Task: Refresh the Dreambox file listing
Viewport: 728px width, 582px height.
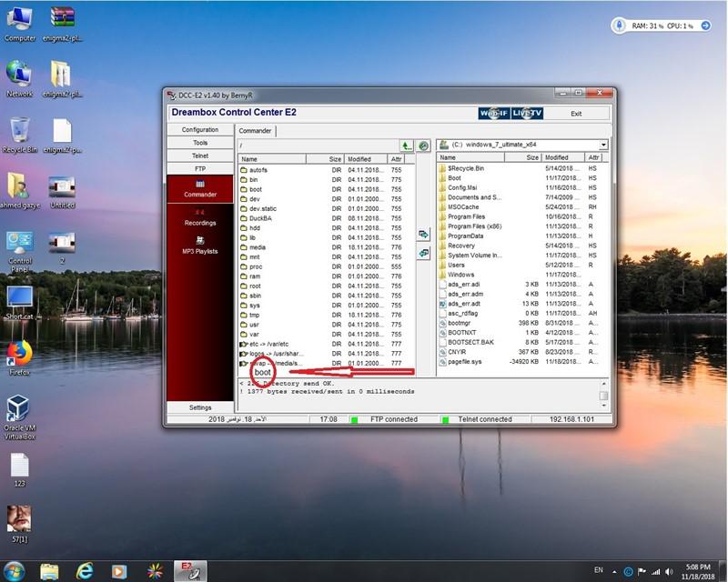Action: tap(423, 145)
